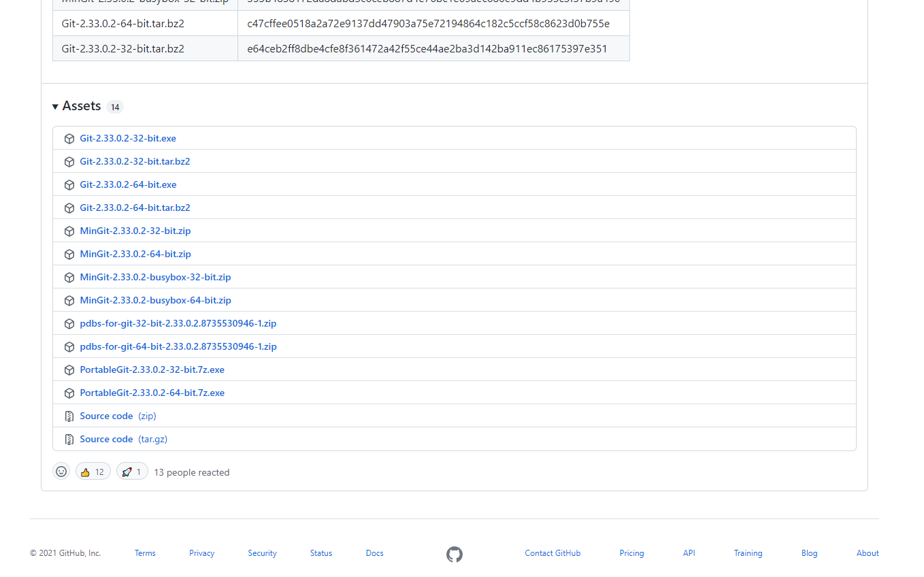Download Git-2.33.0.2-32-bit.exe
This screenshot has width=924, height=577.
tap(128, 138)
